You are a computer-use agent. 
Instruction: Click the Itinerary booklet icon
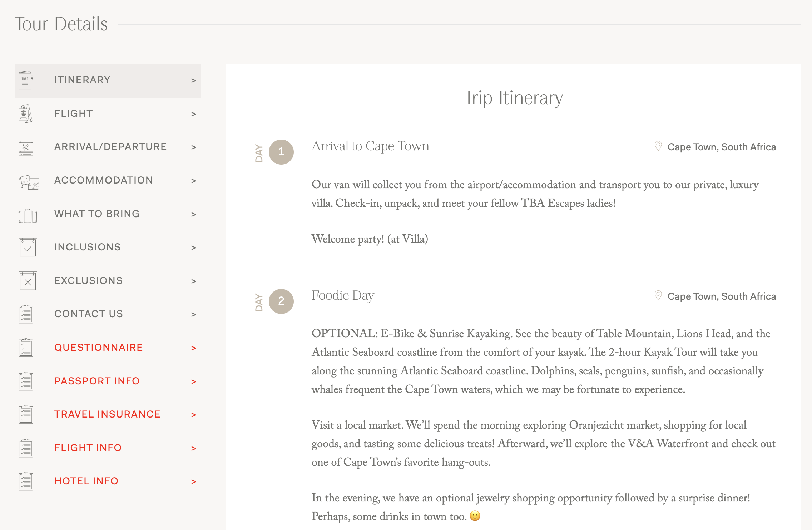[x=25, y=80]
